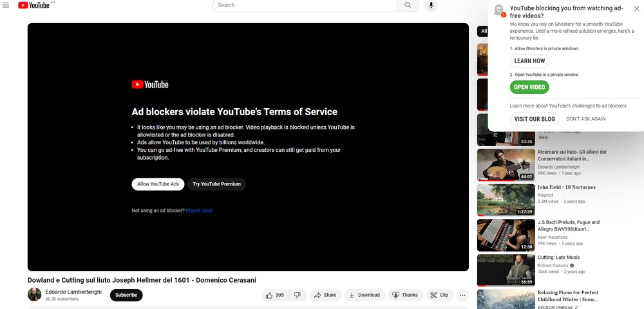Viewport: 644px width, 309px height.
Task: Open Brilliant Classics channel link
Action: (x=553, y=265)
